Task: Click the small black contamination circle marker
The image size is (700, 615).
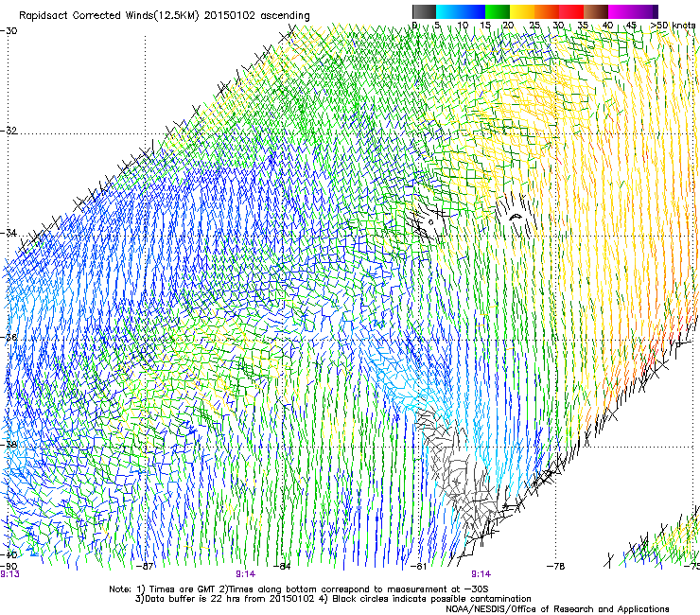Action: (431, 222)
